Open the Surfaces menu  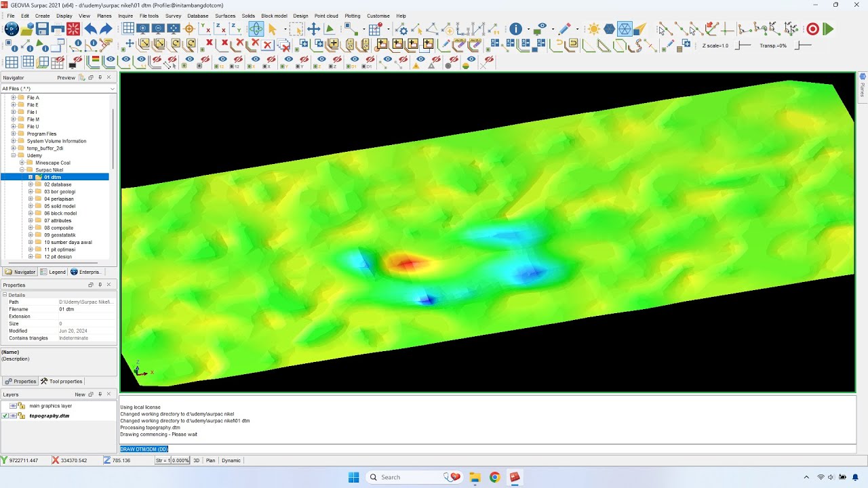(x=225, y=16)
